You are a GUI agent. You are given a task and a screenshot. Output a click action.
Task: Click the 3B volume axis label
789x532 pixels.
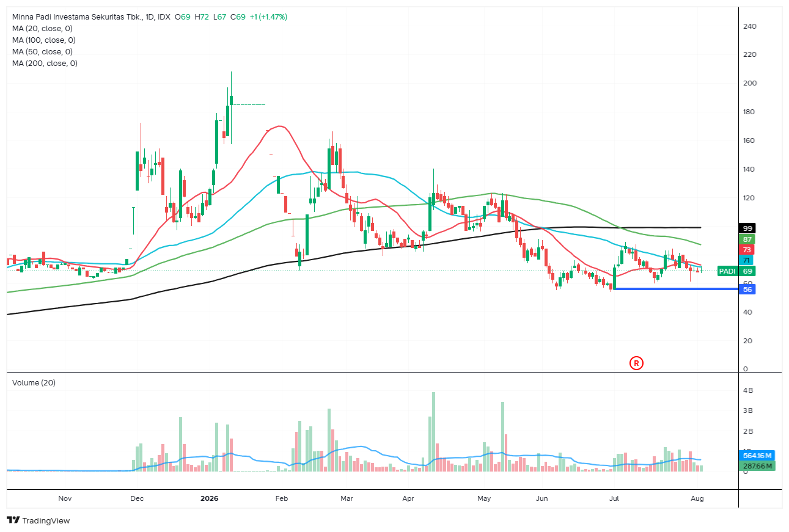tap(747, 410)
